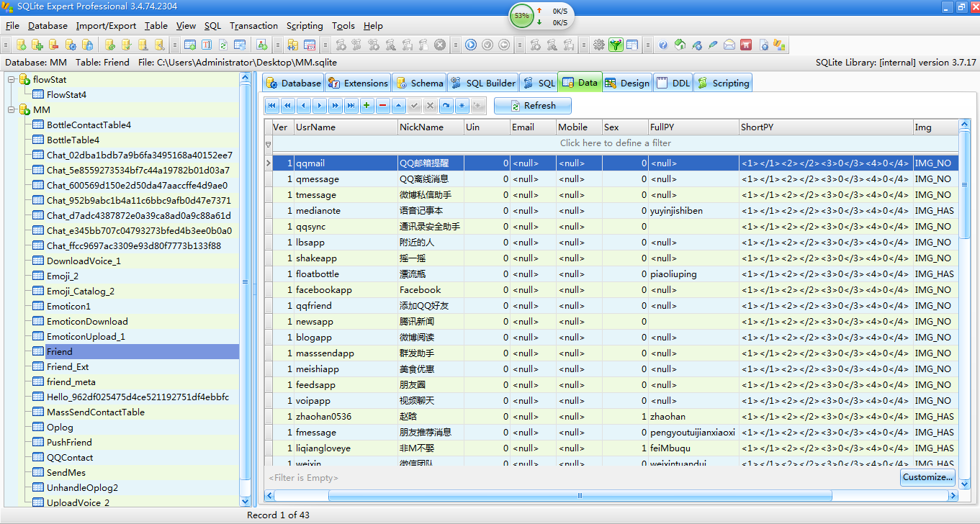Open the Scripting menu
This screenshot has width=980, height=524.
[305, 25]
